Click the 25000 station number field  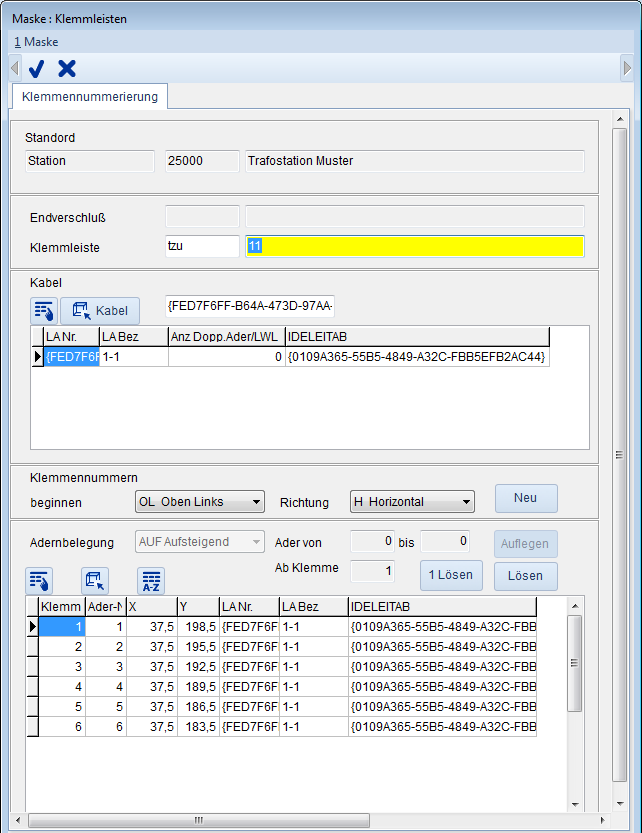pos(202,161)
